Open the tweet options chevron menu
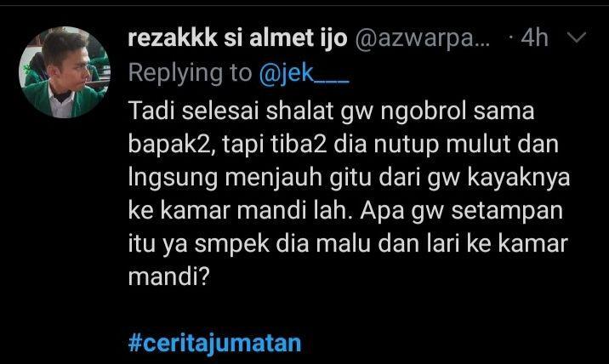609x364 pixels. [577, 37]
